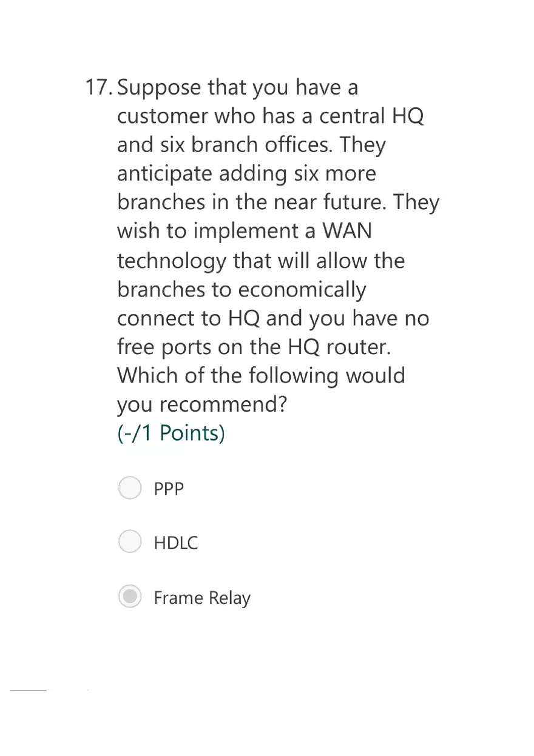
Task: Click the line "and six branch offices. They"
Action: click(251, 145)
